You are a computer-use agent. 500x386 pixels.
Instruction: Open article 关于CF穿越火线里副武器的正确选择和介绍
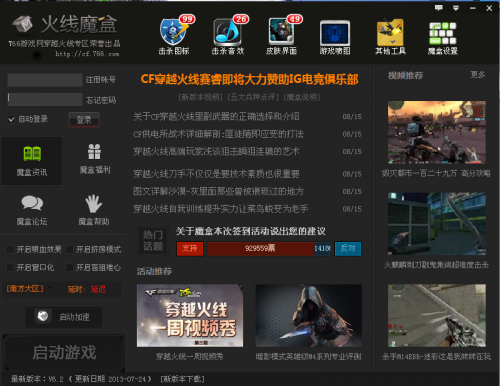tap(216, 116)
